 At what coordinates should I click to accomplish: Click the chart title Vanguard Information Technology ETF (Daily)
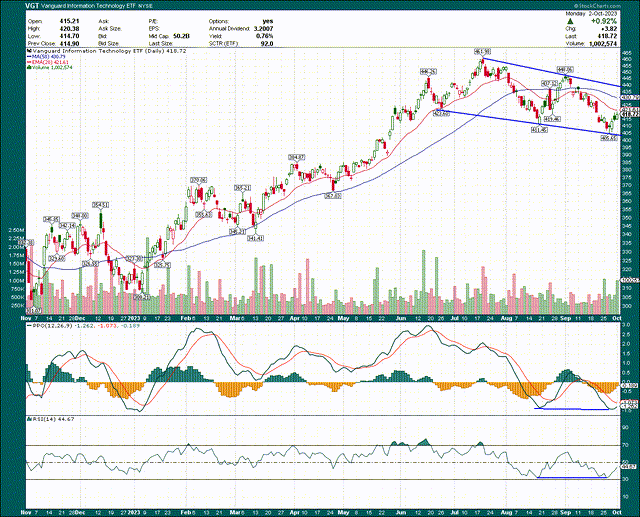(97, 51)
